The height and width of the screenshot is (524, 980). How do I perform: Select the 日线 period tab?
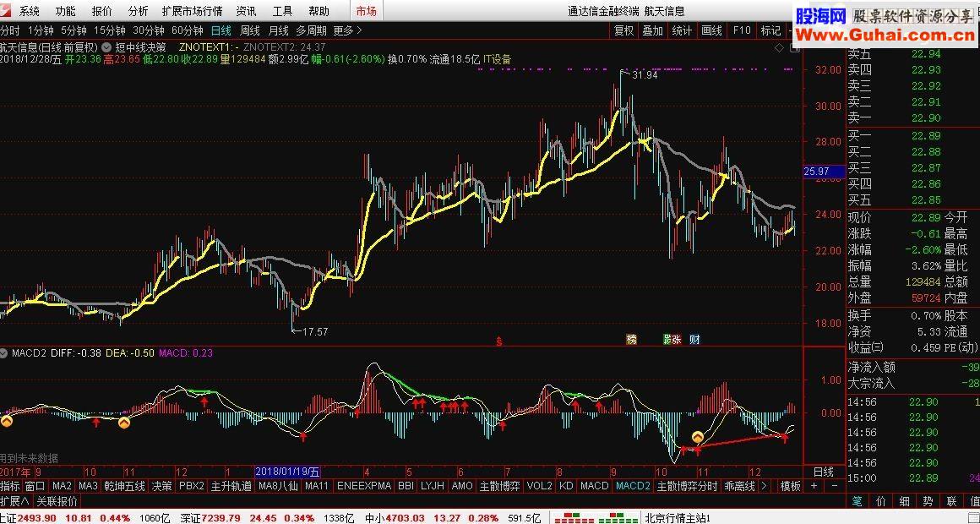click(x=221, y=30)
